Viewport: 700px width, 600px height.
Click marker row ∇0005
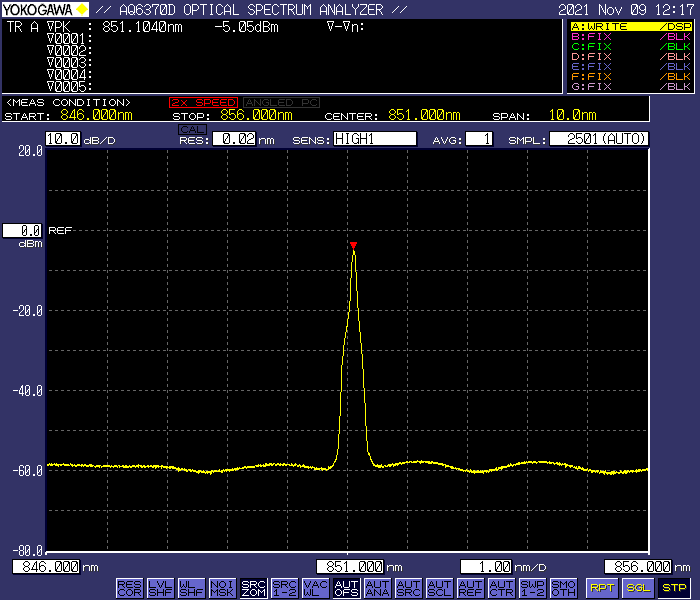[x=70, y=86]
